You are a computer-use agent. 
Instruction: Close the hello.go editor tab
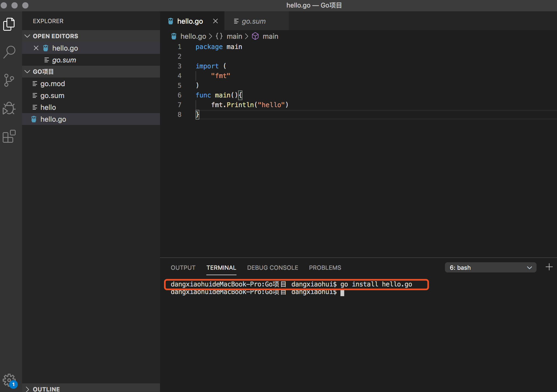pyautogui.click(x=215, y=21)
